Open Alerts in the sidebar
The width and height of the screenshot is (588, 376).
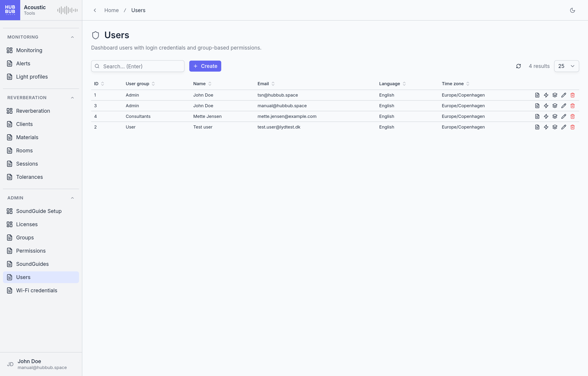41,64
